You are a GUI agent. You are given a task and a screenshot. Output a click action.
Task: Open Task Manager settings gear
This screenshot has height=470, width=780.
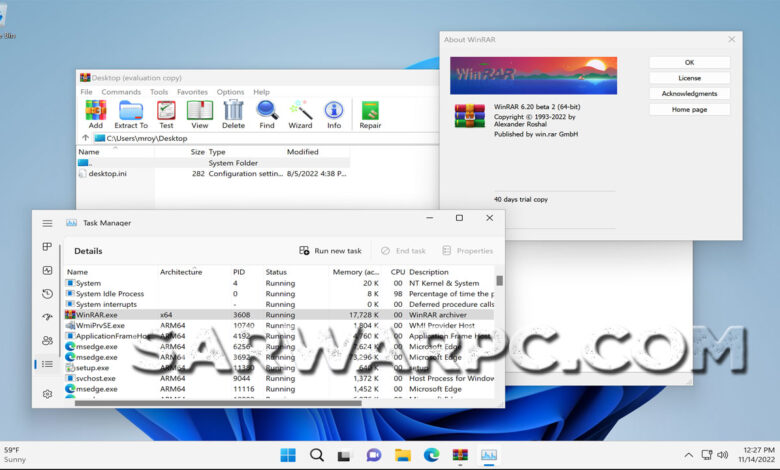(x=47, y=394)
